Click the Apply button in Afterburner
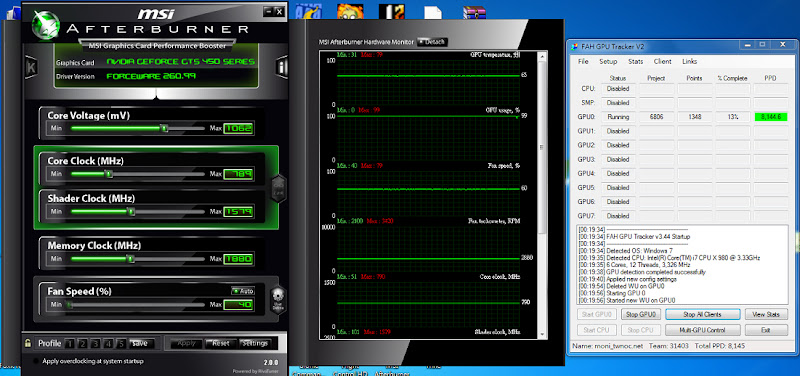Image resolution: width=800 pixels, height=376 pixels. click(186, 343)
